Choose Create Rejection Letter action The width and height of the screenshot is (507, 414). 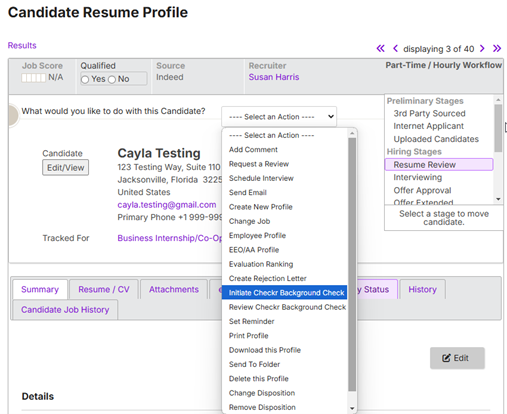(268, 279)
